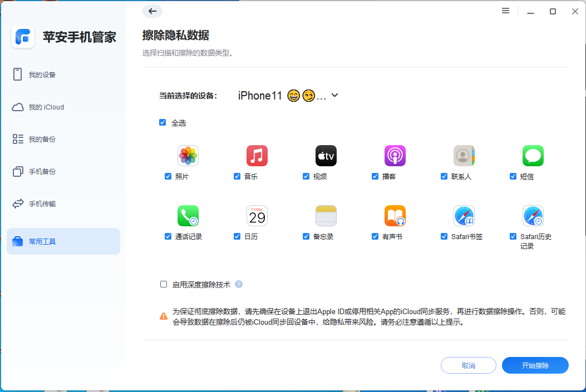586x392 pixels.
Task: Expand the iPhone11 device selector dropdown
Action: (x=334, y=95)
